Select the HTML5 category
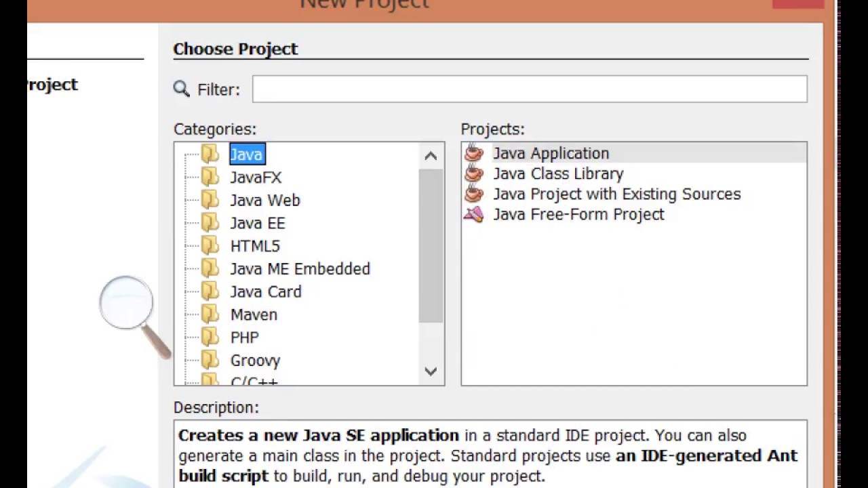This screenshot has height=488, width=868. tap(255, 246)
